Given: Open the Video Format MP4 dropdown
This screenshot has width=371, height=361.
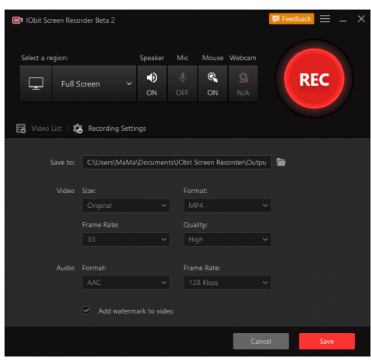Looking at the screenshot, I should 227,205.
